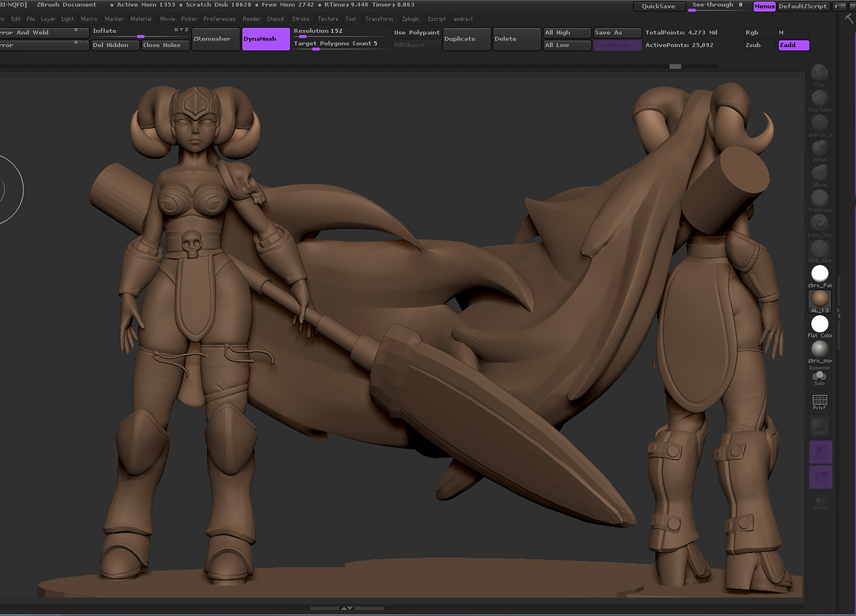Image resolution: width=856 pixels, height=616 pixels.
Task: Toggle Zadd sculpt mode
Action: pos(794,45)
